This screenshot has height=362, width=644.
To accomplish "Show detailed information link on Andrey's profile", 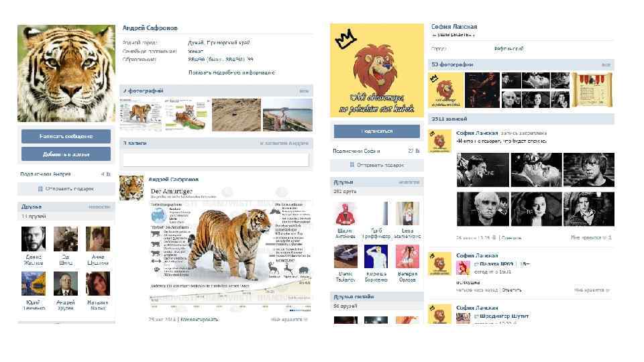I will click(231, 72).
